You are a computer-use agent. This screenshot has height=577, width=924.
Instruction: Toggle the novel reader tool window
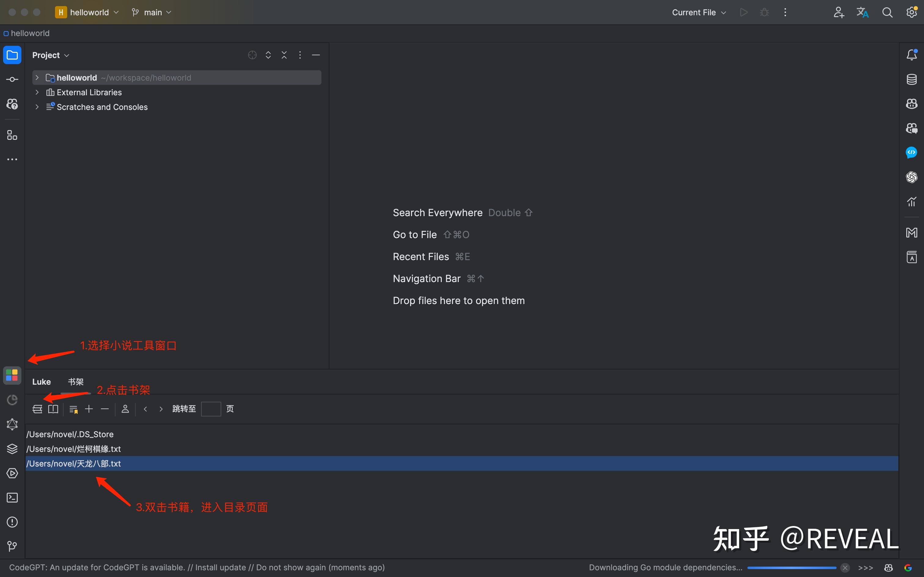click(12, 375)
